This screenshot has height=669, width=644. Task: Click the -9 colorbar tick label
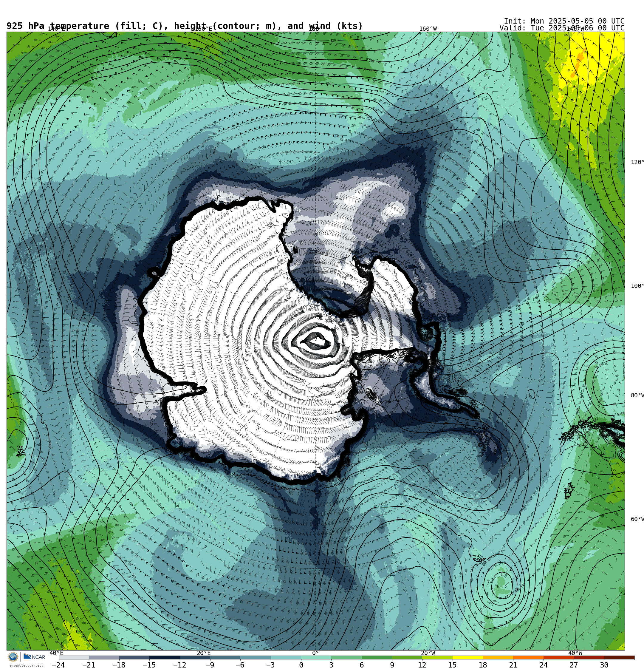pyautogui.click(x=210, y=665)
